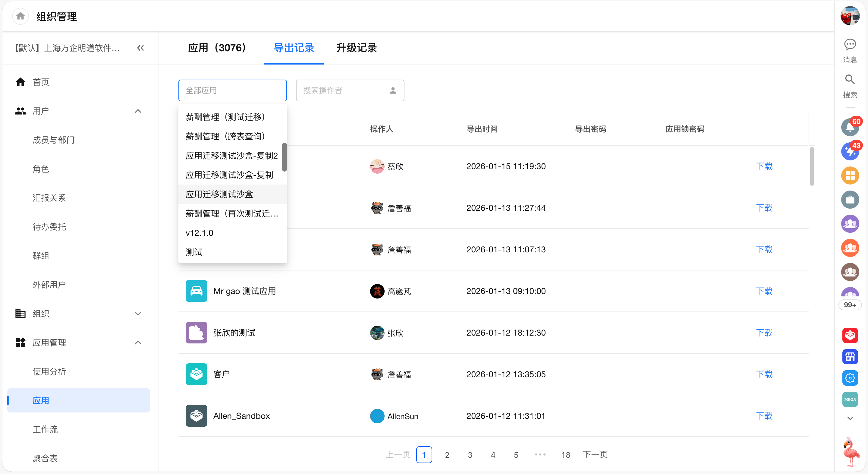Image resolution: width=868 pixels, height=474 pixels.
Task: Click the 搜索 magnifier icon
Action: tap(850, 80)
